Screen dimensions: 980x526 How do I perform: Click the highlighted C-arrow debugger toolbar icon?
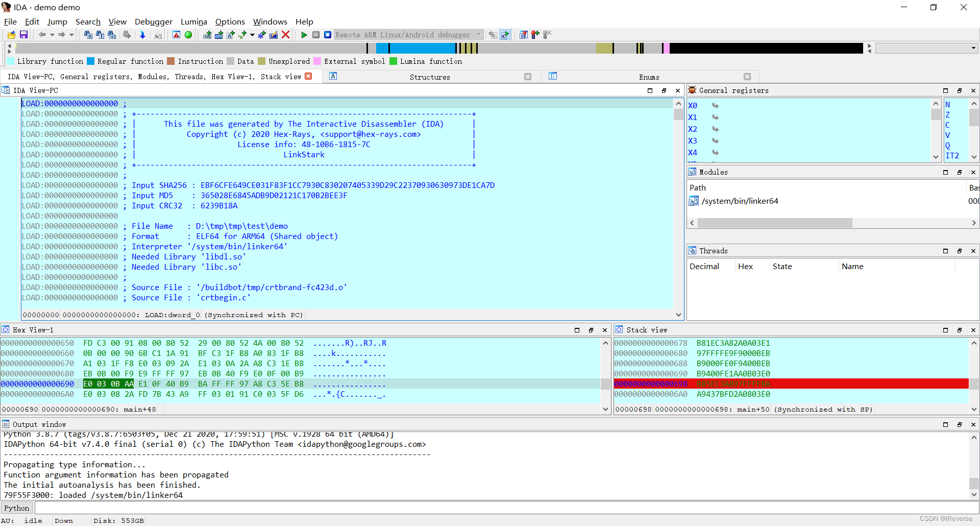tap(505, 35)
